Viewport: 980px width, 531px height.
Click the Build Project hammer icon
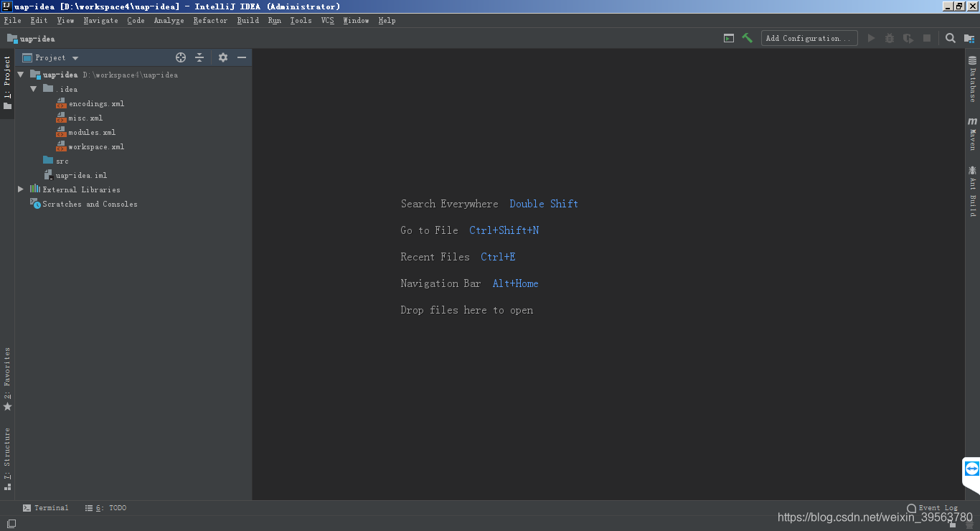click(747, 38)
